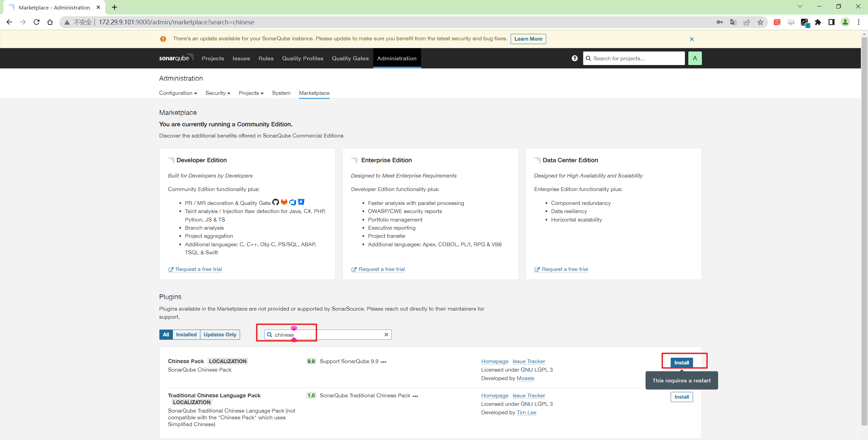
Task: Click into the plugin search box
Action: (328, 334)
